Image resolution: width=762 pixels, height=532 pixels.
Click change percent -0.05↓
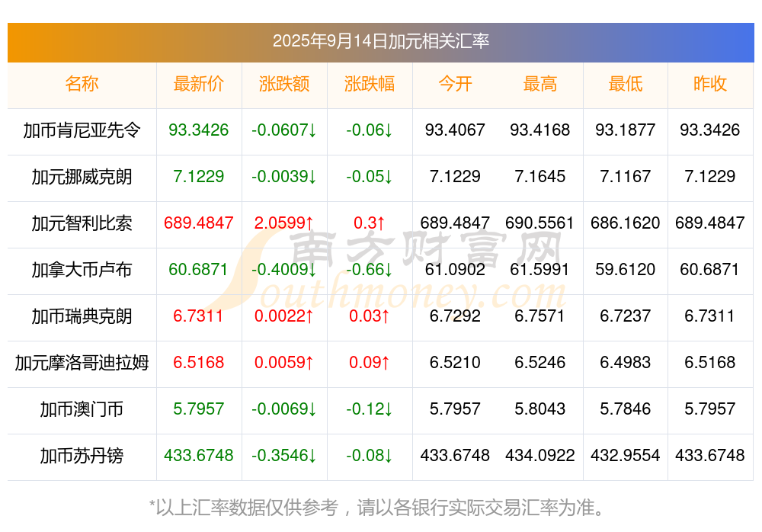pyautogui.click(x=370, y=177)
